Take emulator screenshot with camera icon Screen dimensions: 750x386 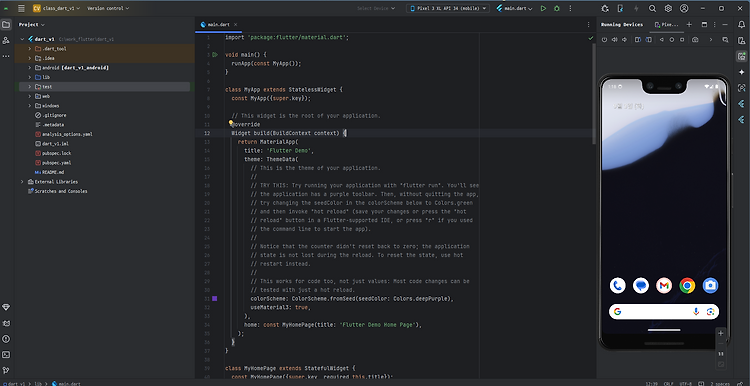pos(695,40)
